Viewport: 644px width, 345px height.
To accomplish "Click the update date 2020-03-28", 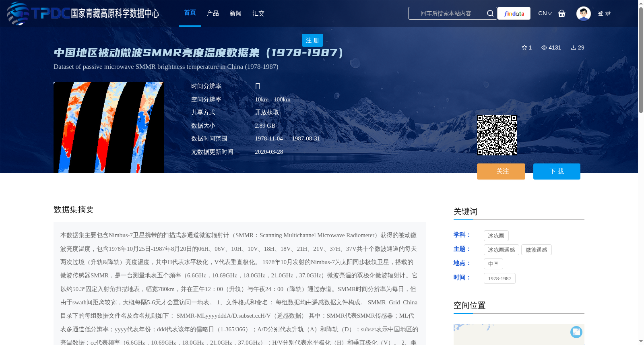I will tap(269, 152).
